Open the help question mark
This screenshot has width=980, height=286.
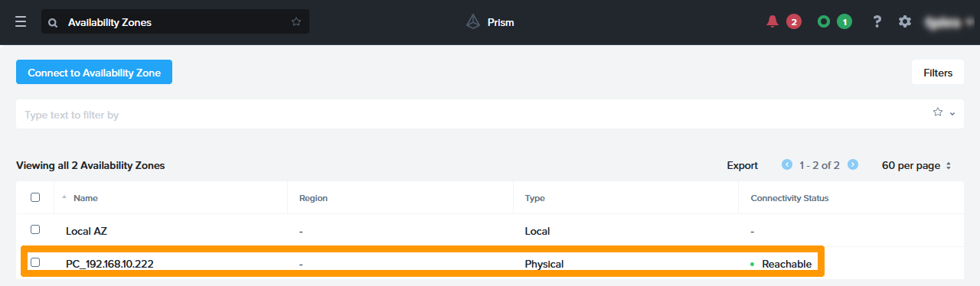click(877, 21)
